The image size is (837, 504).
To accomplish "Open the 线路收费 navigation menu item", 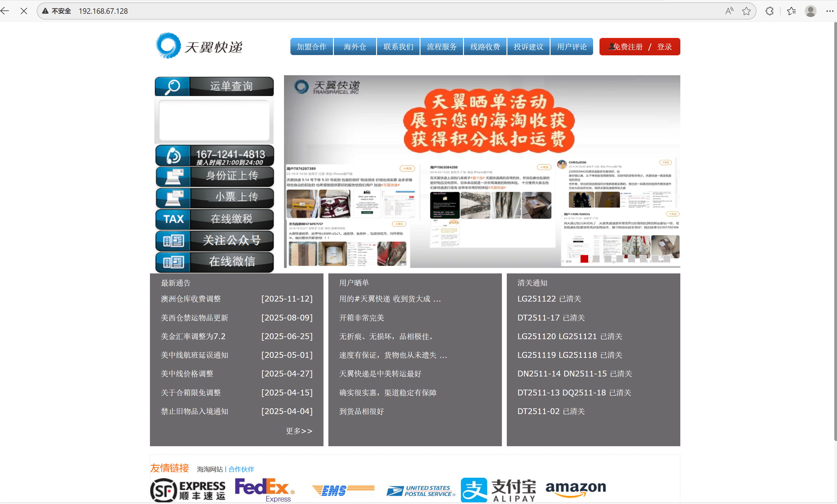I will 485,47.
